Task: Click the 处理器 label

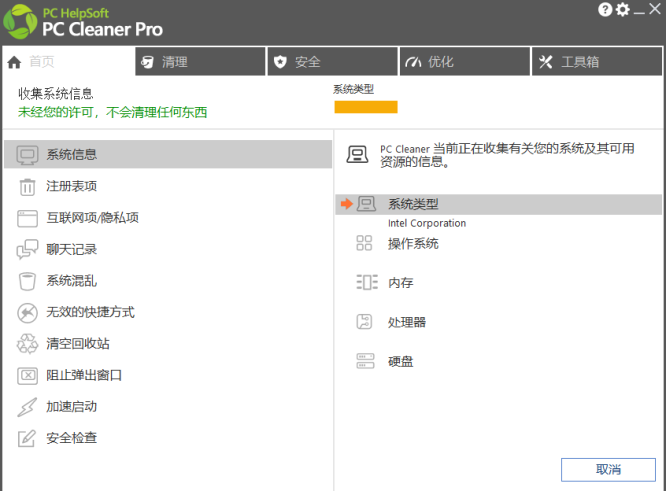Action: 406,322
